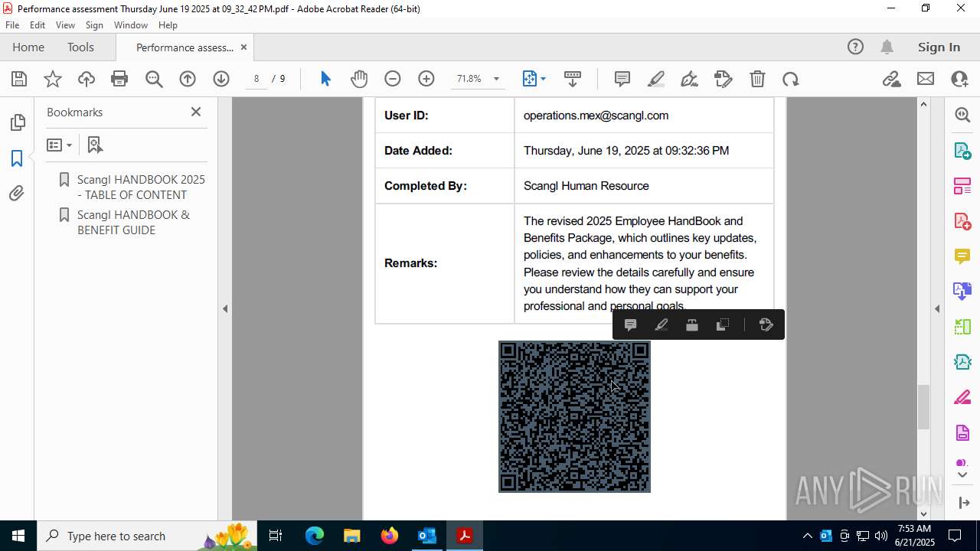This screenshot has width=980, height=551.
Task: Open the Help menu
Action: pos(168,24)
